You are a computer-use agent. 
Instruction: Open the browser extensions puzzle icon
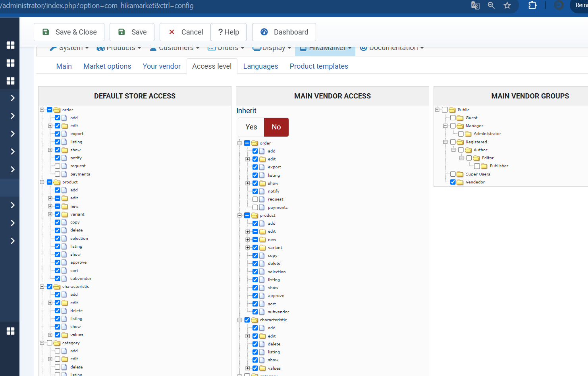[x=532, y=5]
